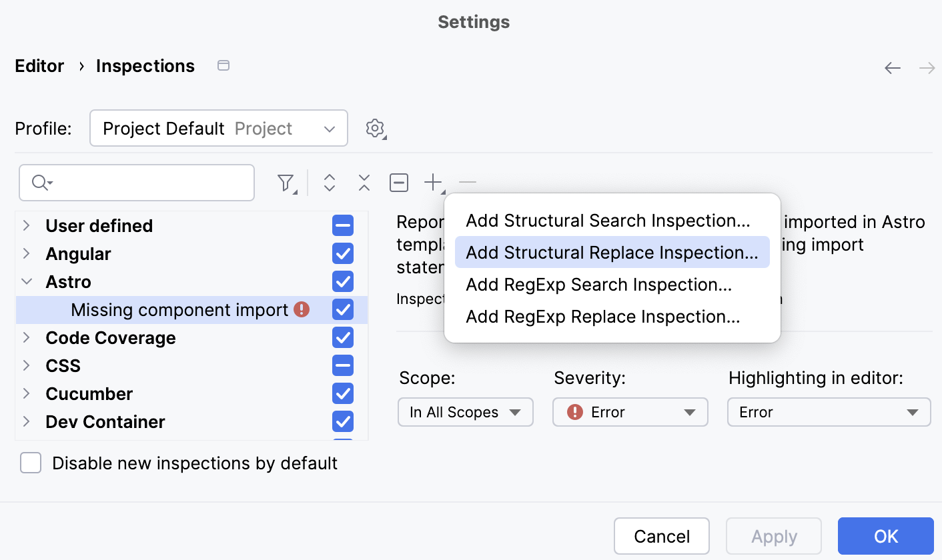
Task: Disable selected inspection with the minus-square icon
Action: 398,182
